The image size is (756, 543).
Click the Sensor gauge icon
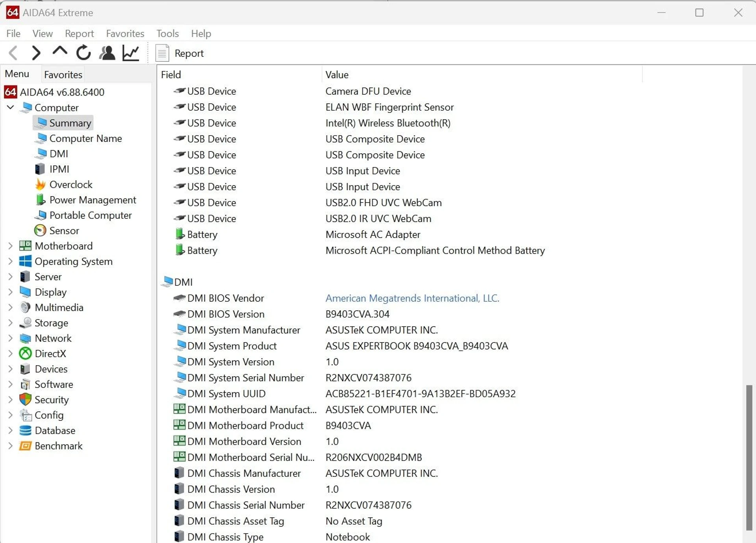tap(40, 231)
